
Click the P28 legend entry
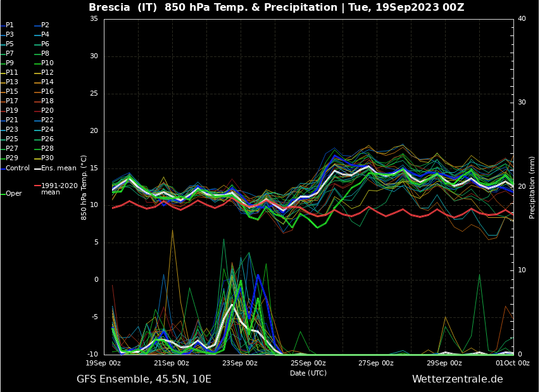[44, 148]
